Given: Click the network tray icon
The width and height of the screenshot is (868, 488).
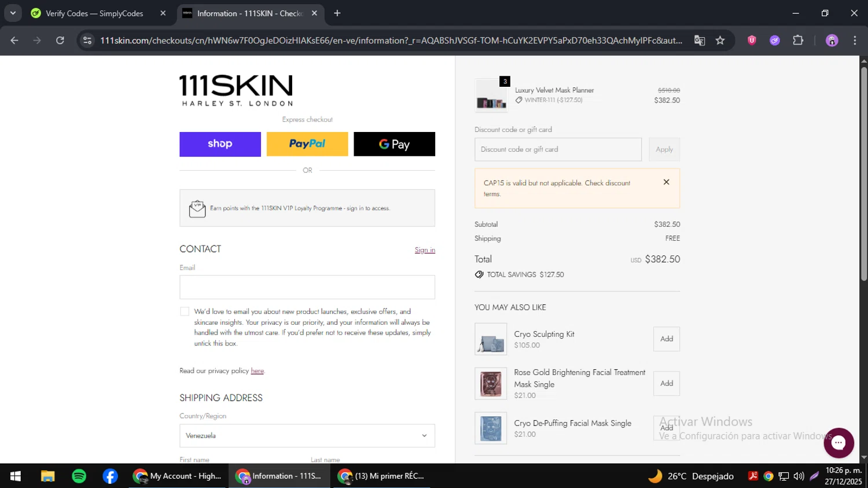Looking at the screenshot, I should pyautogui.click(x=784, y=476).
